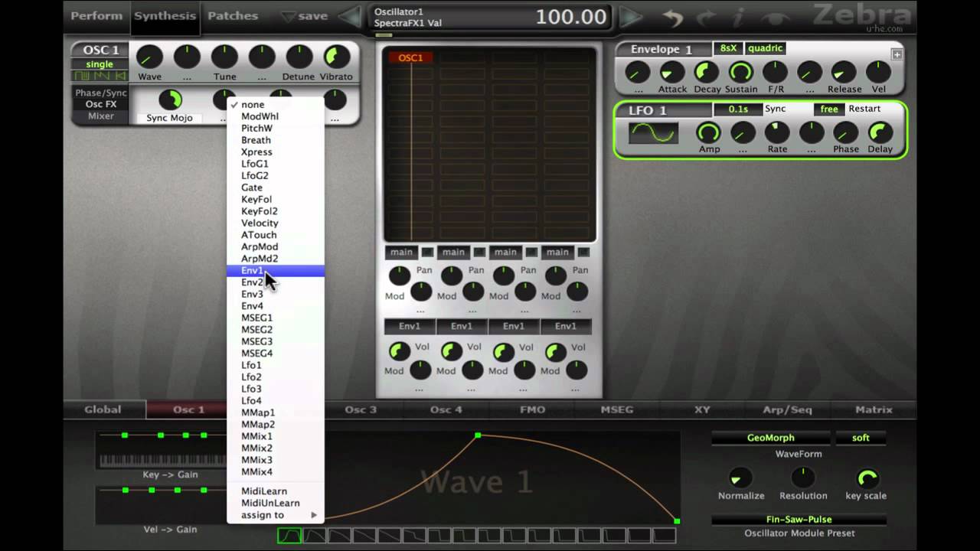The height and width of the screenshot is (551, 980).
Task: Open the leftmost 'main' routing selector
Action: point(401,252)
